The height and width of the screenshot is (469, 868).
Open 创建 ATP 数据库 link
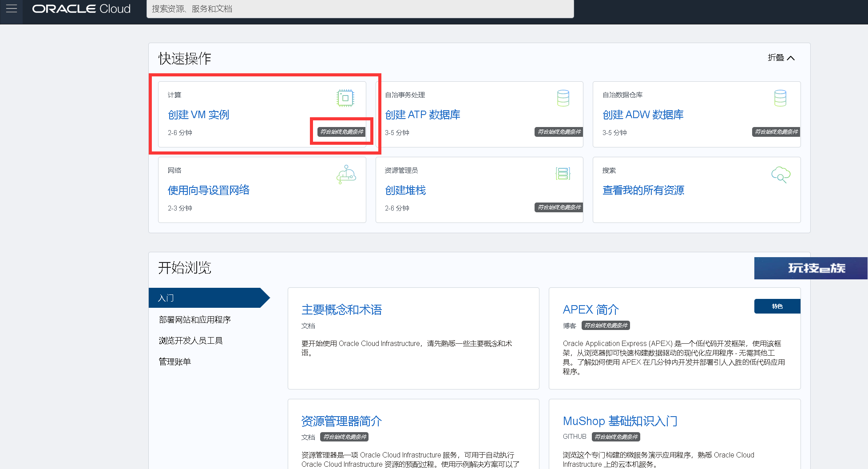pyautogui.click(x=422, y=115)
